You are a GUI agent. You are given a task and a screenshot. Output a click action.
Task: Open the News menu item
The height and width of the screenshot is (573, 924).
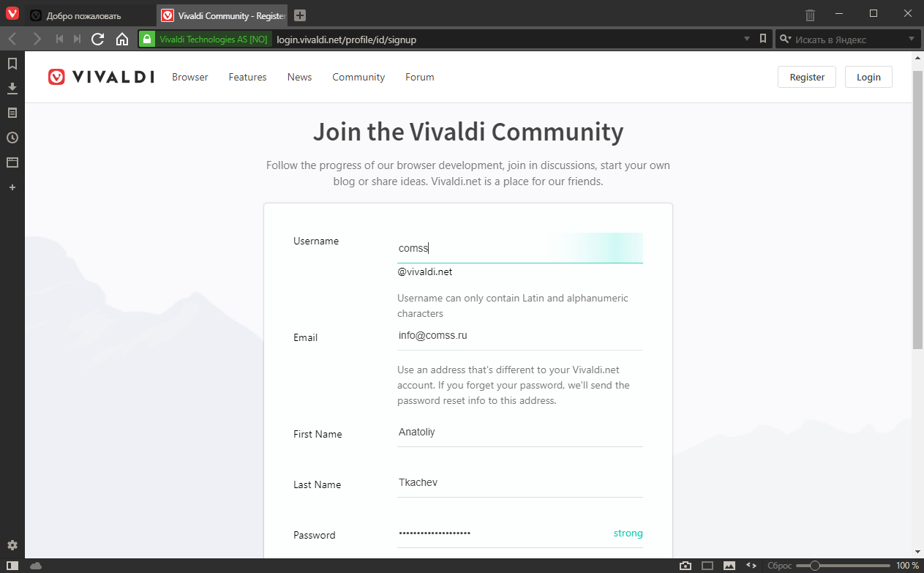coord(299,77)
